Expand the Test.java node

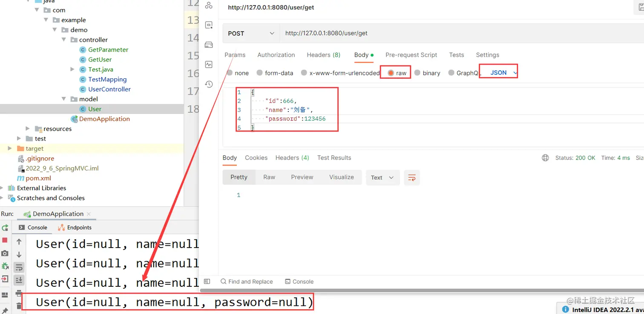pyautogui.click(x=72, y=69)
